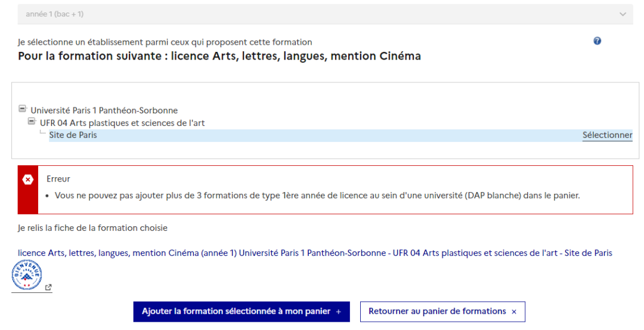The height and width of the screenshot is (330, 644).
Task: Click the Erreur heading text
Action: pyautogui.click(x=58, y=179)
